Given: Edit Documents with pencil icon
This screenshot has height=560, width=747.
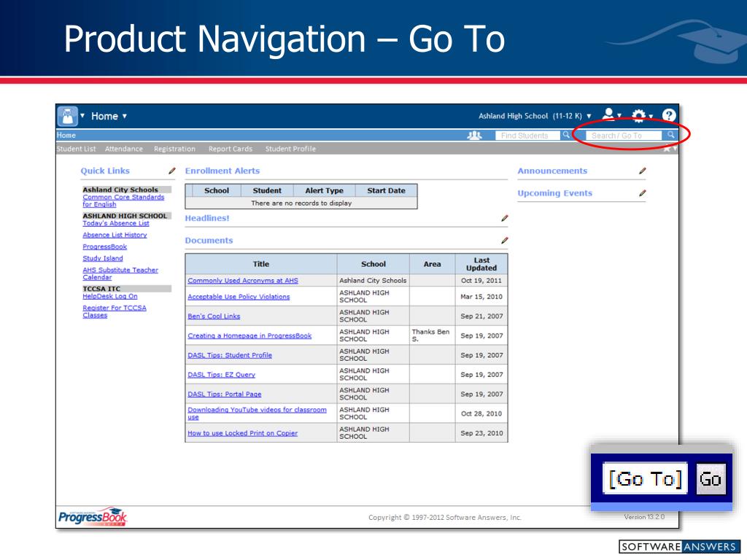Looking at the screenshot, I should tap(505, 241).
